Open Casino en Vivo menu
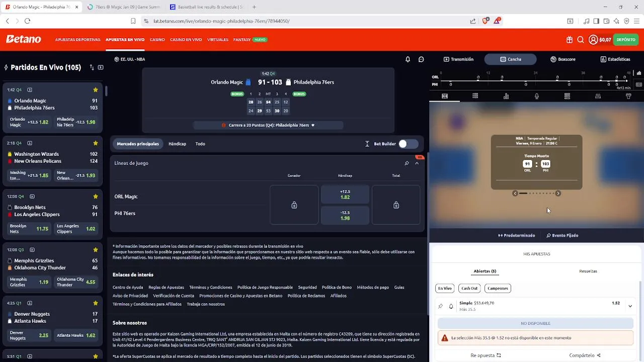The width and height of the screenshot is (644, 362). click(186, 40)
